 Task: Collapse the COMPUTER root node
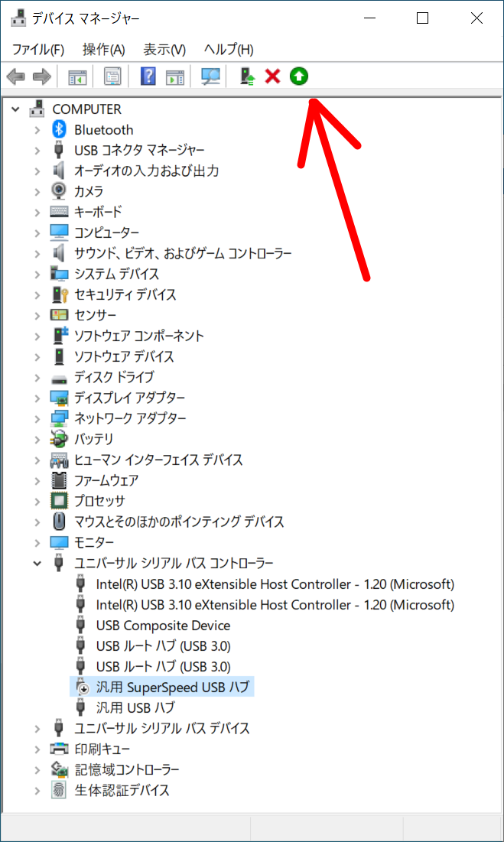click(15, 109)
